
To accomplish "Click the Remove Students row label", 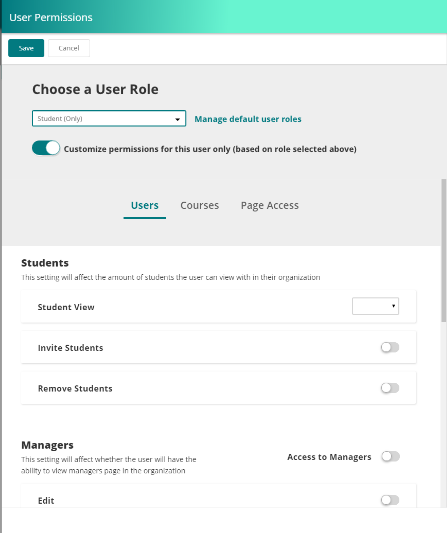I will click(x=75, y=389).
